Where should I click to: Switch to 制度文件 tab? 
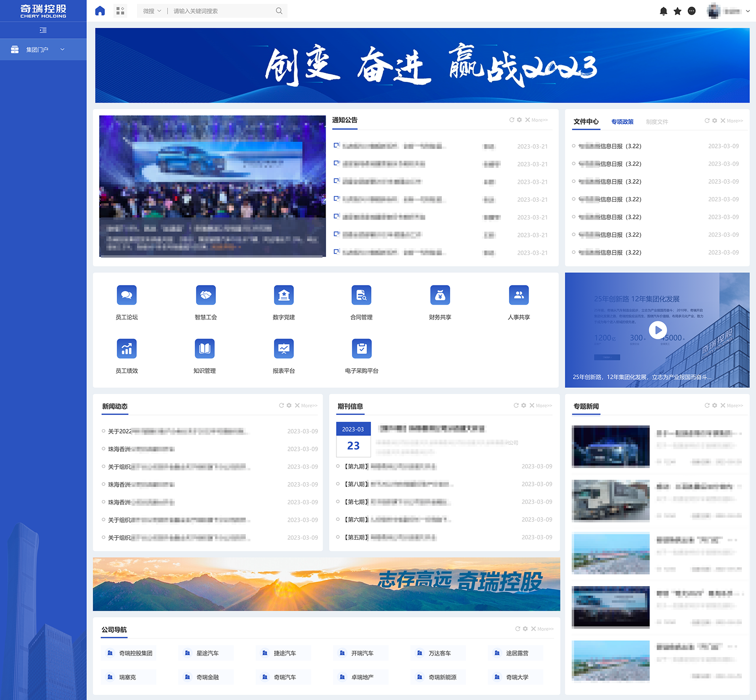point(657,122)
